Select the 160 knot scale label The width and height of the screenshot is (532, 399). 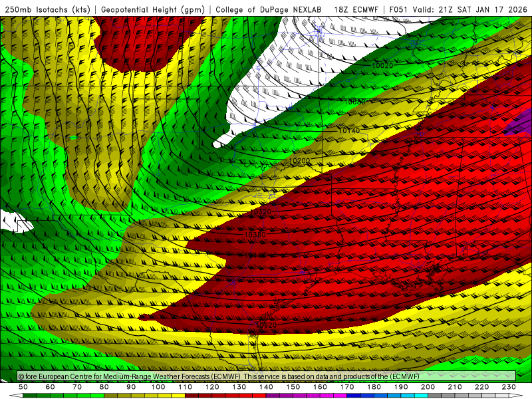(x=320, y=387)
